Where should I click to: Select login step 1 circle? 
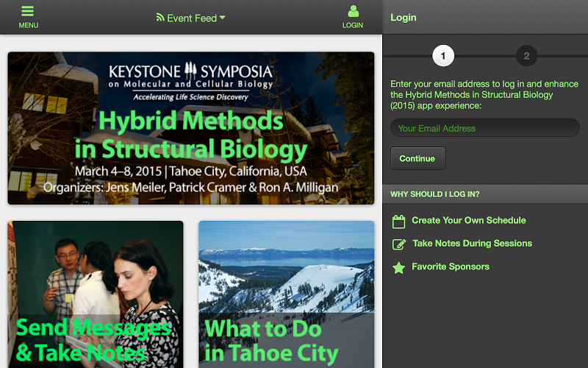(443, 56)
